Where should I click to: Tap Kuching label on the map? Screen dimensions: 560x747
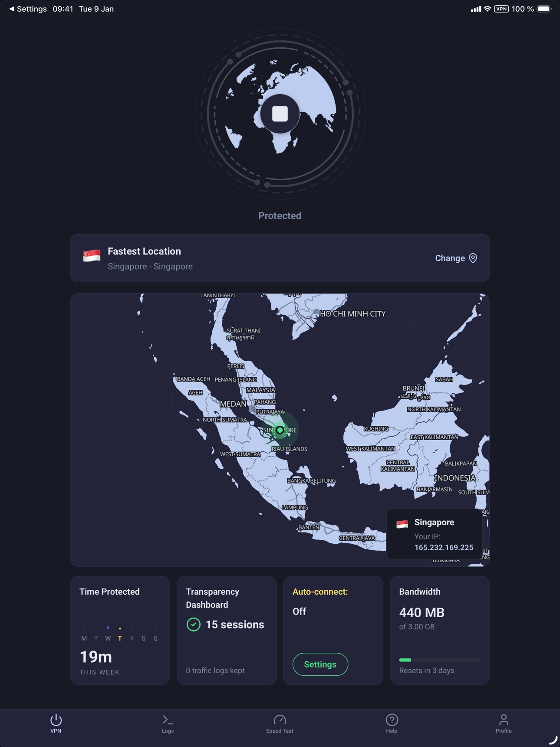click(x=376, y=429)
